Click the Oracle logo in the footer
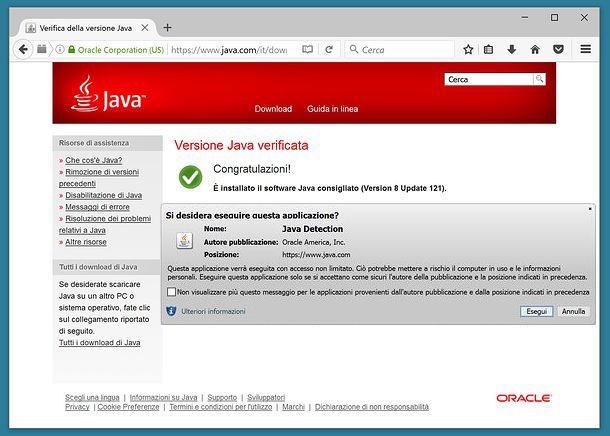 coord(524,398)
